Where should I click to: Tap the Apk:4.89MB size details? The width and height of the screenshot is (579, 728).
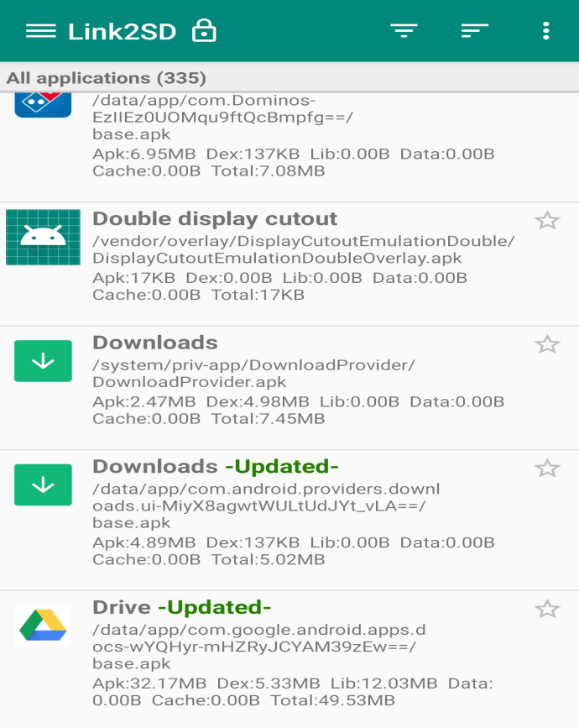click(294, 542)
